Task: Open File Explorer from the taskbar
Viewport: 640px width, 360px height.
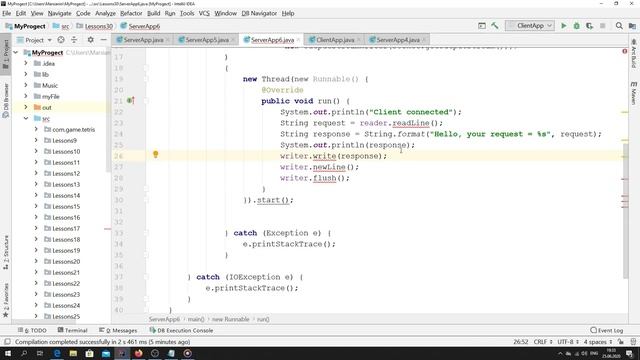Action: [x=73, y=353]
